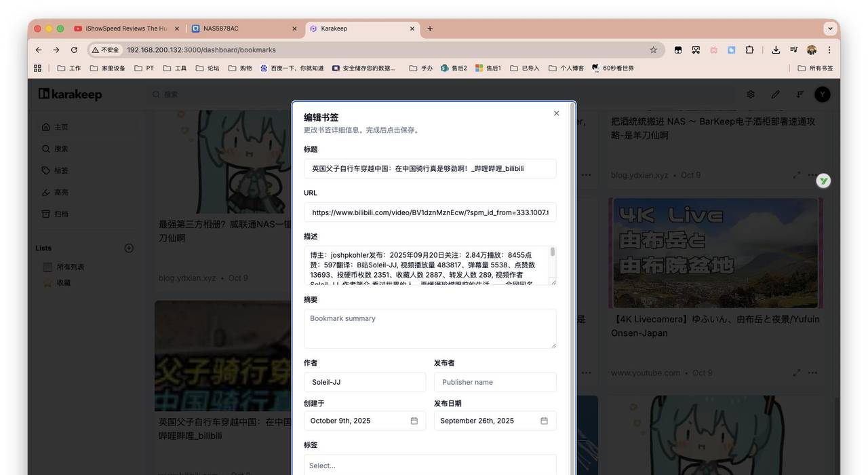868x475 pixels.
Task: Click the sort/view icon near the avatar
Action: coord(797,94)
